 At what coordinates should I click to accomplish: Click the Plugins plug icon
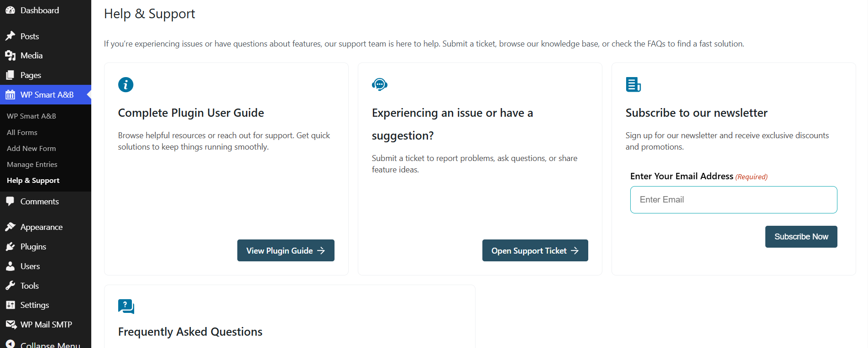click(x=10, y=247)
